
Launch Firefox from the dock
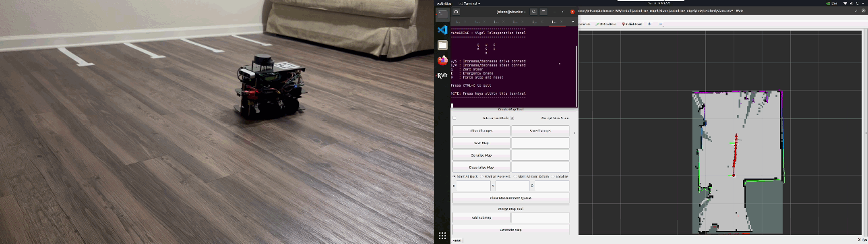[x=442, y=60]
